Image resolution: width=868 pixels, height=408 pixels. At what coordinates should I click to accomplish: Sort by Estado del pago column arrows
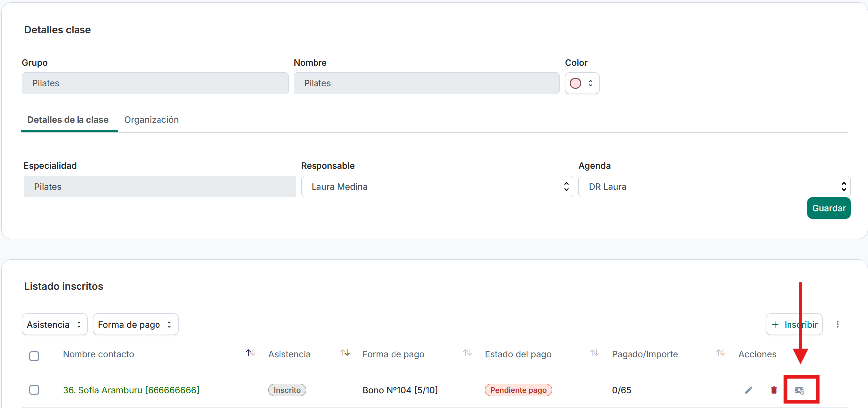tap(594, 353)
